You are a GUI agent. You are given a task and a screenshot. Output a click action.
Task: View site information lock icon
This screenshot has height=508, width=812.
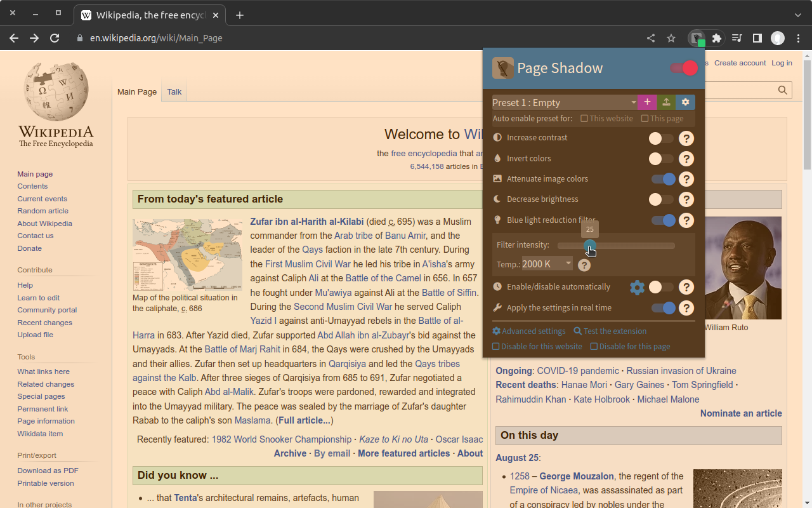pos(80,38)
